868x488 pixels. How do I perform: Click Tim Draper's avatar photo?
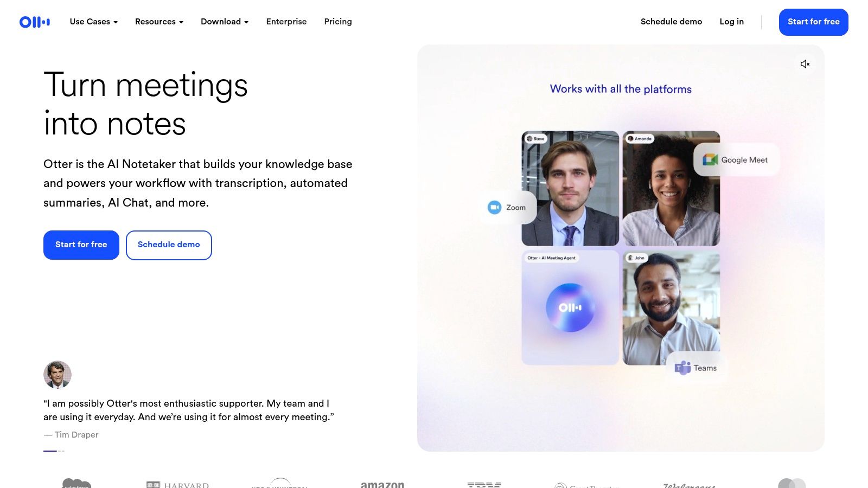tap(58, 375)
